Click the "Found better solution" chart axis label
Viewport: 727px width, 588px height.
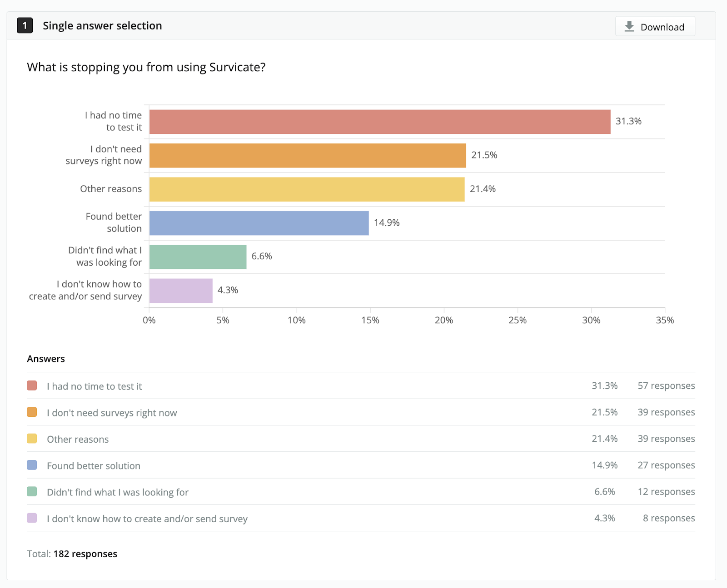pos(114,222)
